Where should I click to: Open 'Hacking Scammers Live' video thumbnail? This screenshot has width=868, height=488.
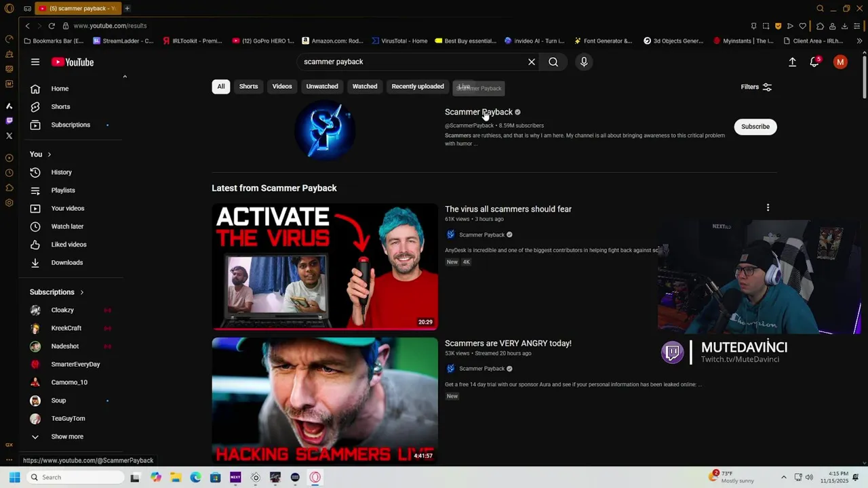point(325,401)
